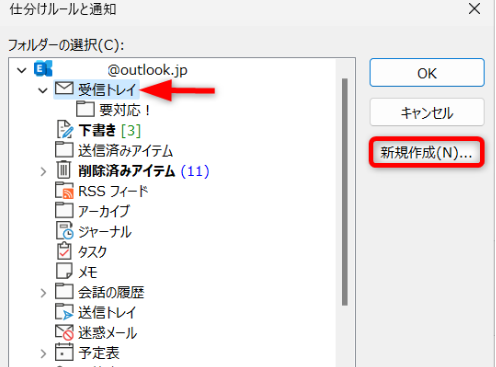This screenshot has width=496, height=367.
Task: Click the メモ sticky note icon
Action: tap(64, 271)
